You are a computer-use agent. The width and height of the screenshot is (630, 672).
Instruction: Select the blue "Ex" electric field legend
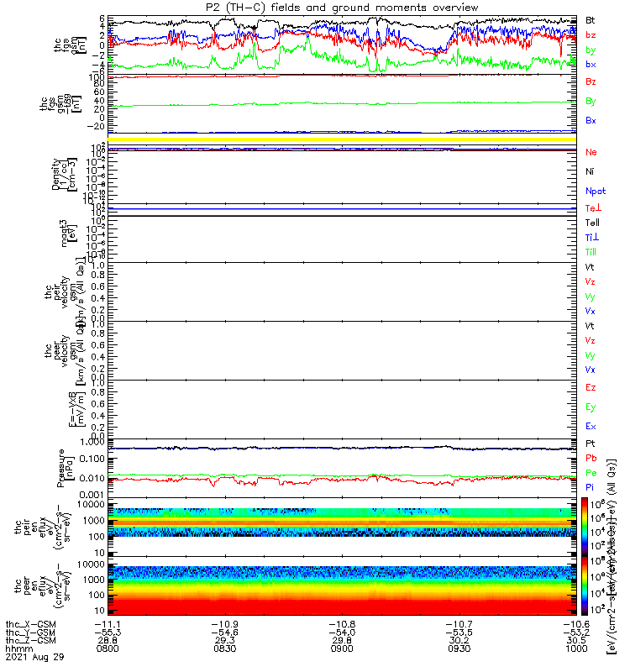591,426
